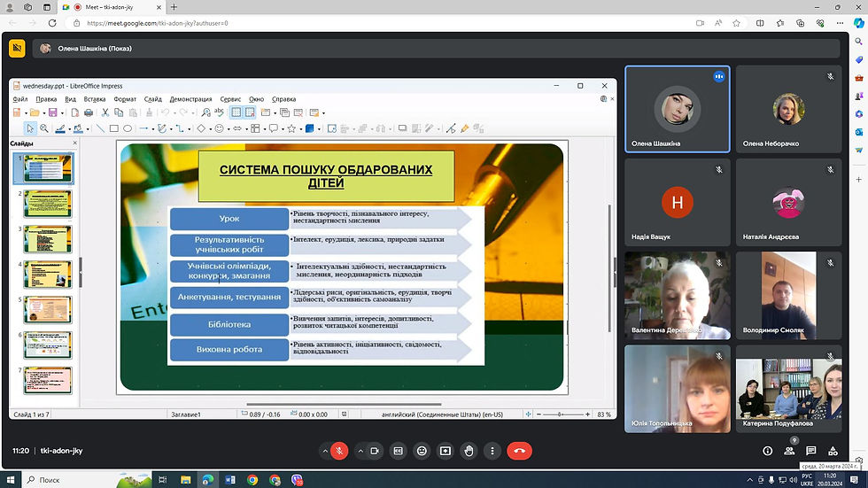Toggle 3D extrusion in Impress toolbar
The height and width of the screenshot is (488, 868).
pyautogui.click(x=478, y=128)
